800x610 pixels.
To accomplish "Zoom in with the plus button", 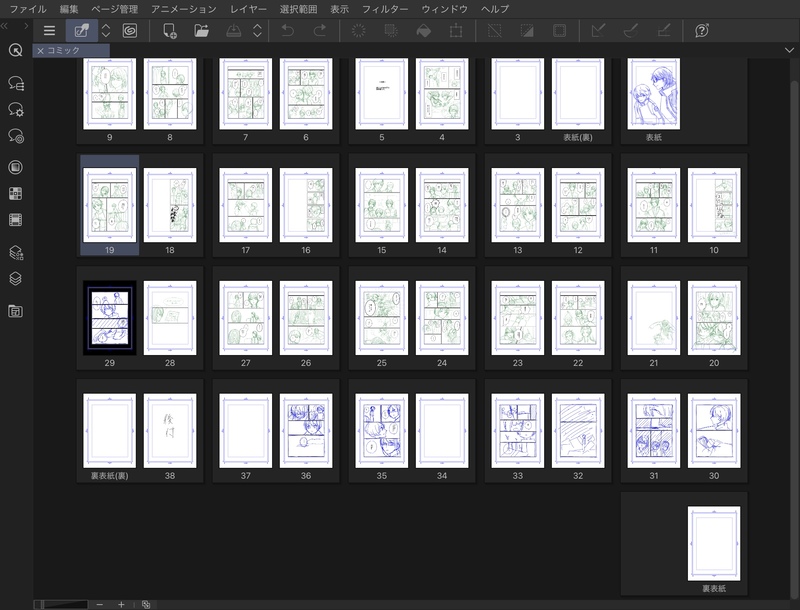I will coord(121,604).
